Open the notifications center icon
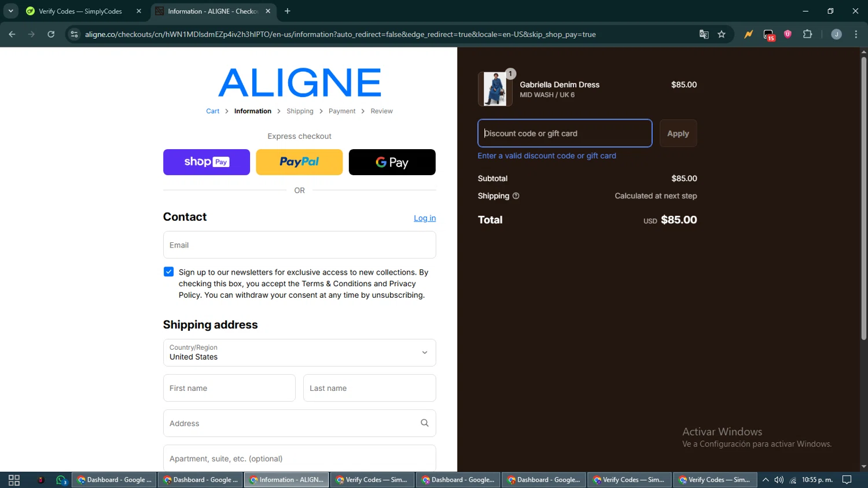The image size is (868, 488). (847, 480)
